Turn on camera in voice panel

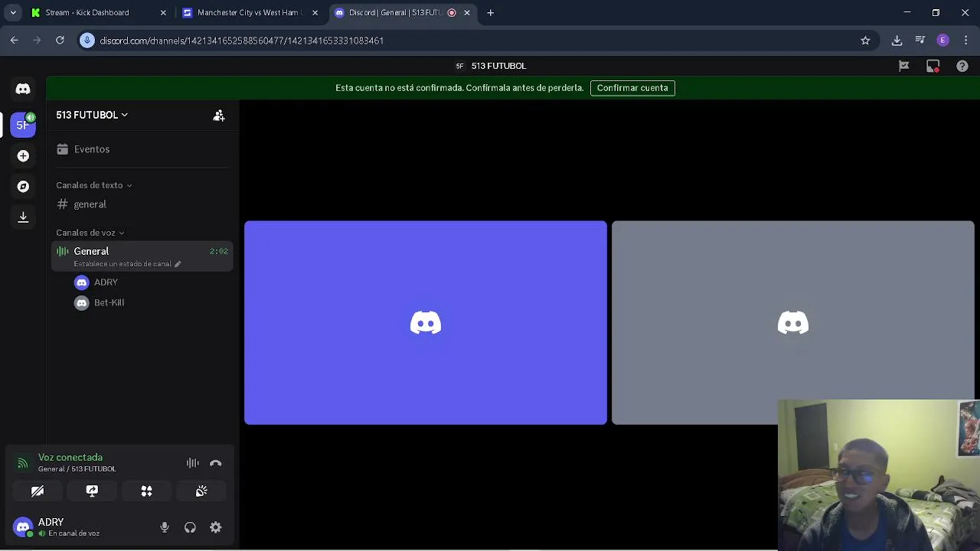(x=38, y=491)
